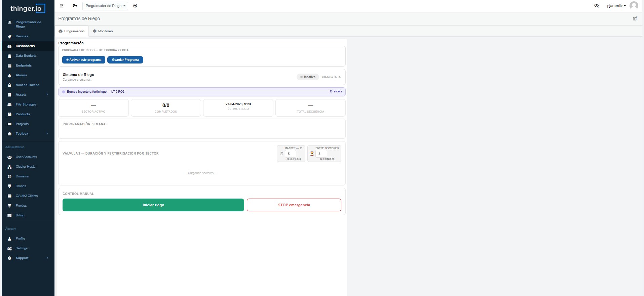Viewport: 644px width, 296px height.
Task: Click the add dashboard plus icon
Action: pos(135,6)
